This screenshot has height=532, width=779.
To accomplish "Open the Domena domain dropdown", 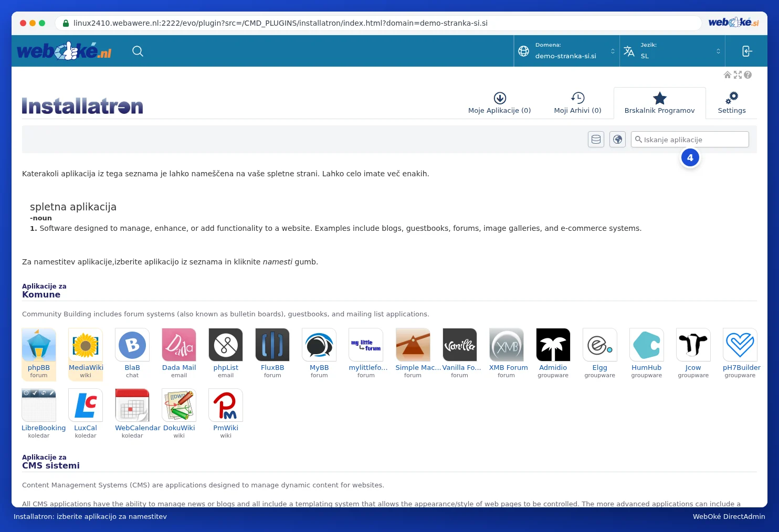I will 567,51.
